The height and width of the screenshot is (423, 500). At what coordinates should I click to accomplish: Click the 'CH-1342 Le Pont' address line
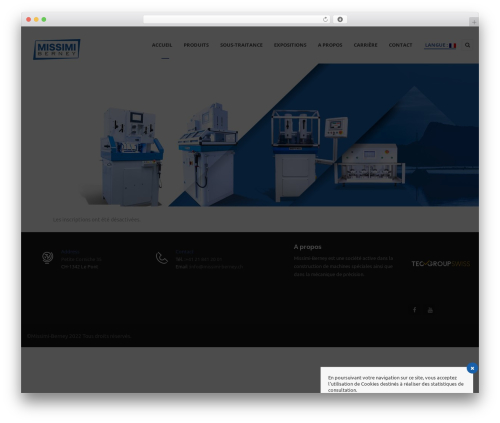pyautogui.click(x=79, y=267)
